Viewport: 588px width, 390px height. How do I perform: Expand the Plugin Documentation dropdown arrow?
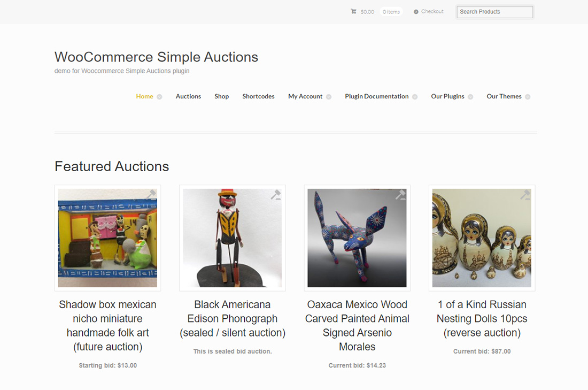415,97
